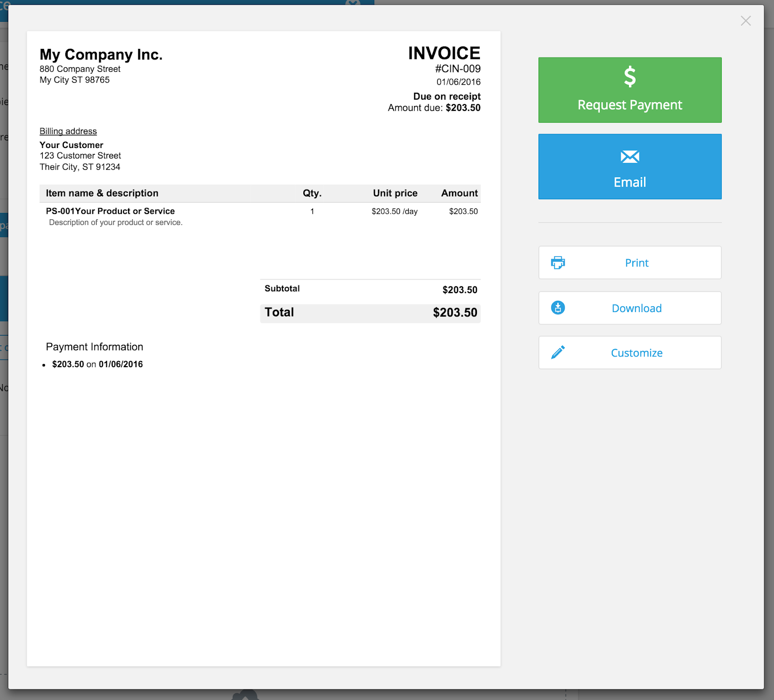Click the Subtotal label
774x700 pixels.
click(282, 288)
